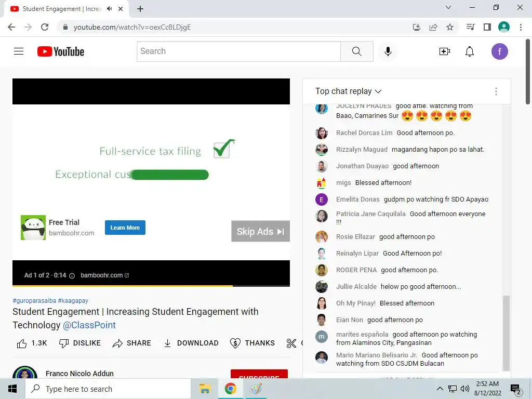The height and width of the screenshot is (399, 532).
Task: Click Learn More on the ad
Action: [125, 228]
